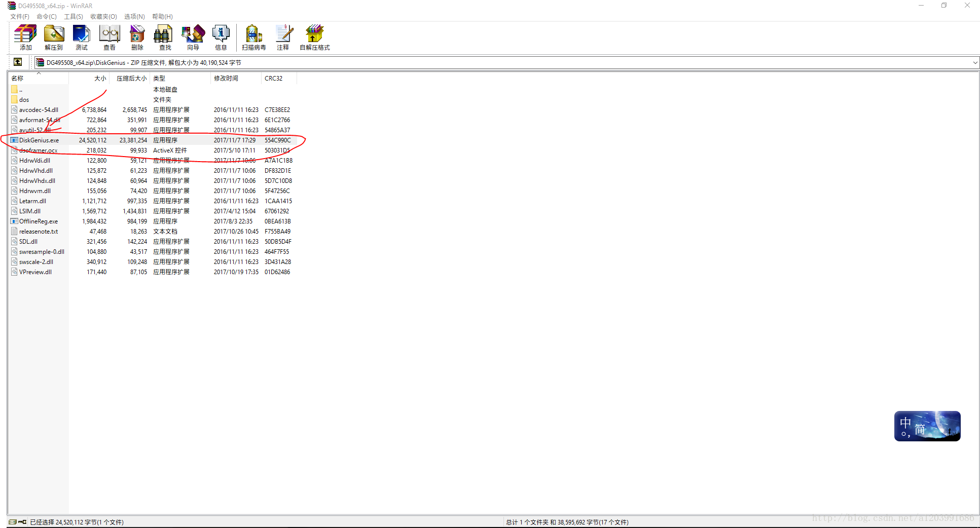Image resolution: width=980 pixels, height=528 pixels.
Task: Open the View (查看) file tool
Action: pos(110,37)
